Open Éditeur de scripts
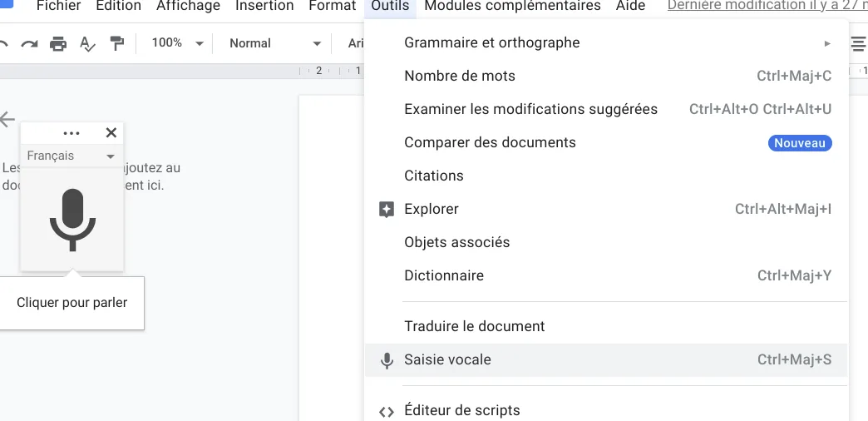 (607, 410)
